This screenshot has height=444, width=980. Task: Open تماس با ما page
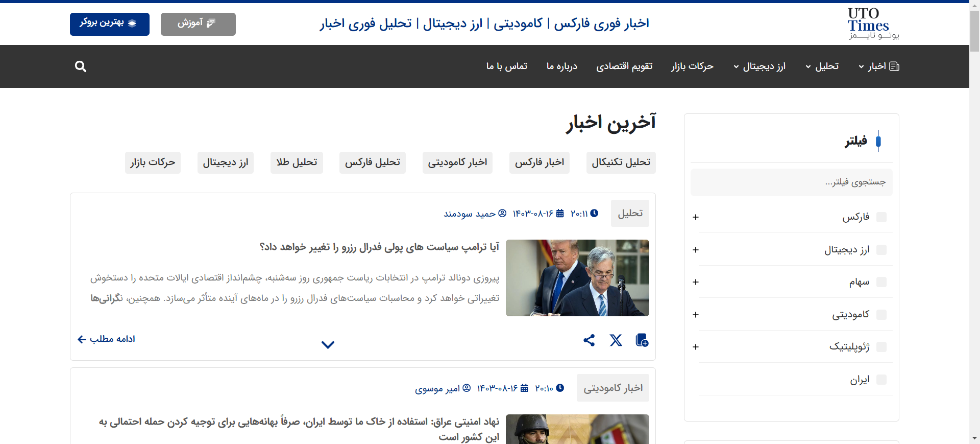pos(507,66)
